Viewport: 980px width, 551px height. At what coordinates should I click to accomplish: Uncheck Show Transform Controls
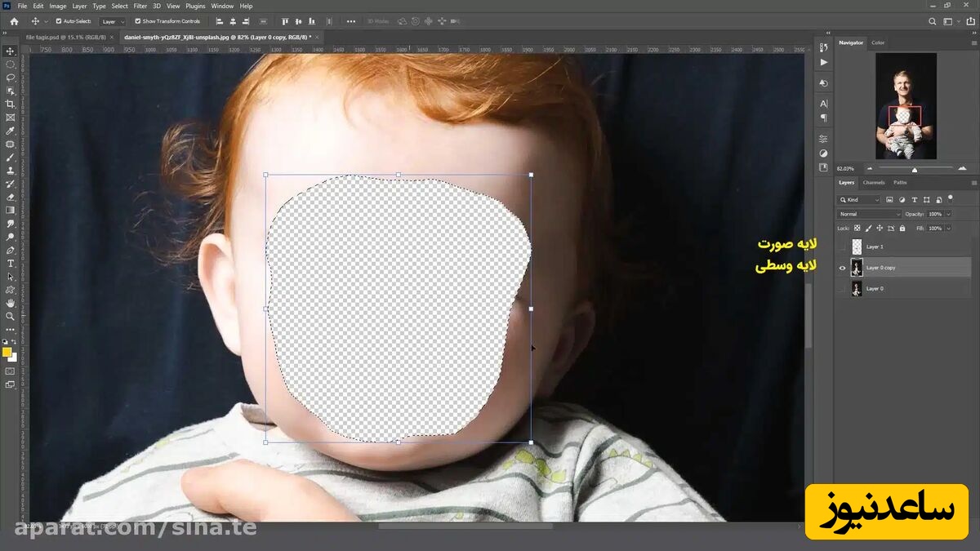(x=137, y=21)
